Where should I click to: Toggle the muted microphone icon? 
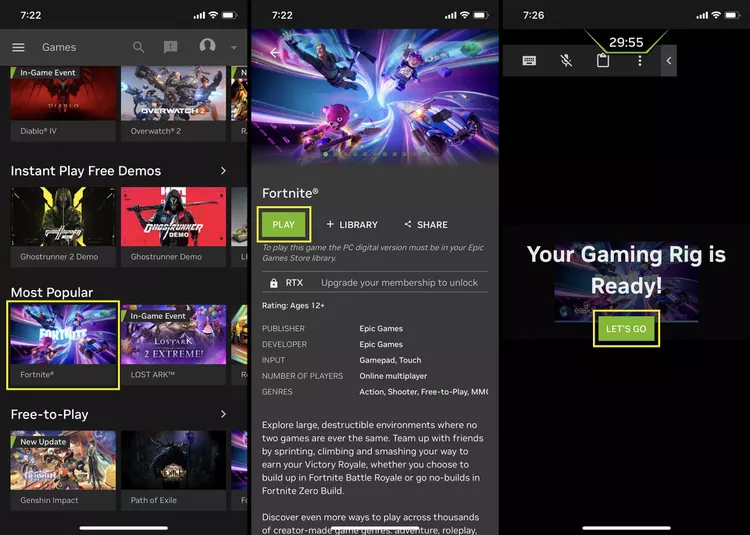pos(566,61)
